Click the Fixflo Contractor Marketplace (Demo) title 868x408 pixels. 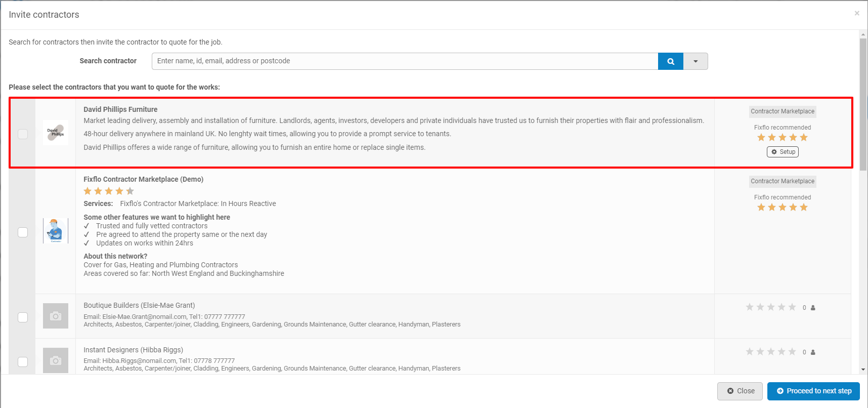tap(144, 179)
